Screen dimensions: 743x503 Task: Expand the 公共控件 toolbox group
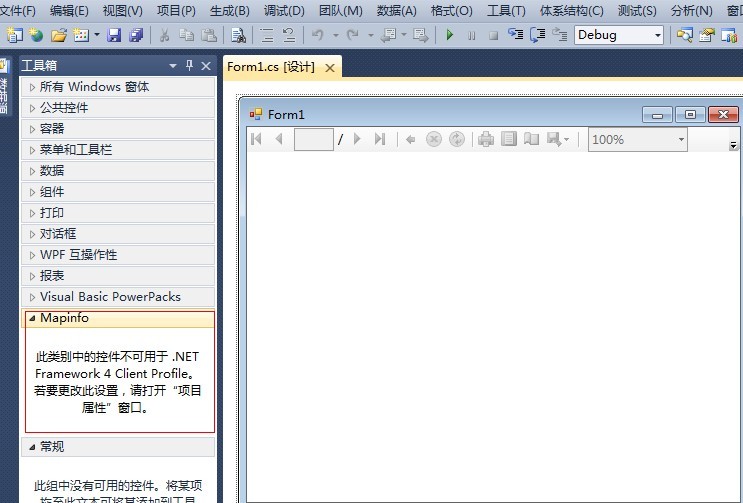click(x=64, y=108)
